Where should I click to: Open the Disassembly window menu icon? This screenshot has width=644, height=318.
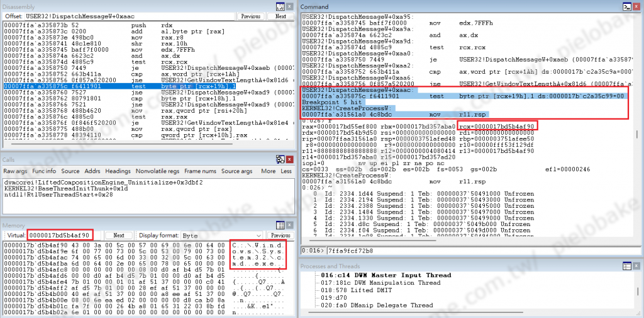[x=280, y=6]
